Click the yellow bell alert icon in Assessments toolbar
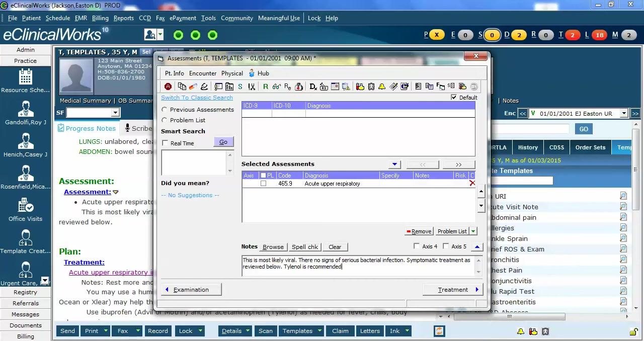Image resolution: width=644 pixels, height=341 pixels. (x=382, y=87)
